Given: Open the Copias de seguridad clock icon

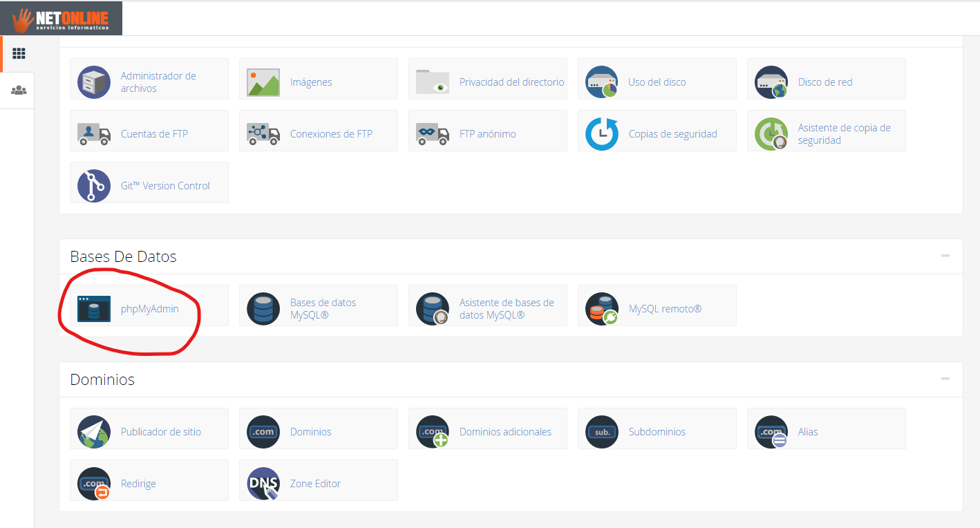Looking at the screenshot, I should 602,134.
